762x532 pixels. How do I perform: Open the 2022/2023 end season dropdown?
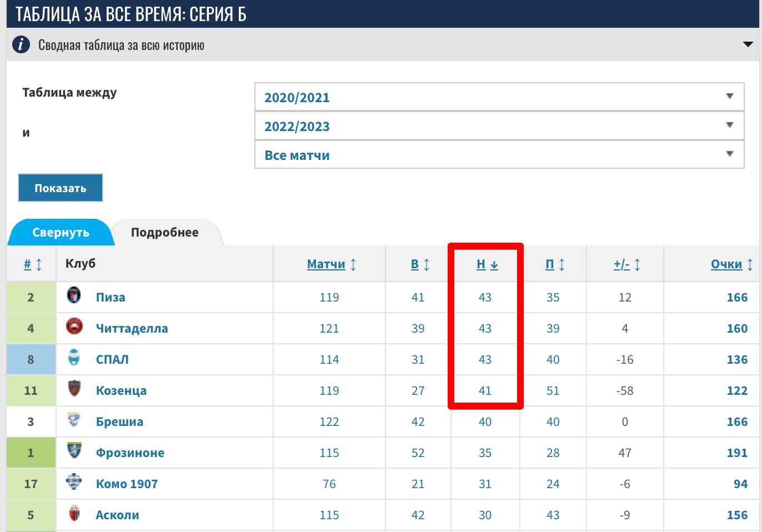(499, 126)
